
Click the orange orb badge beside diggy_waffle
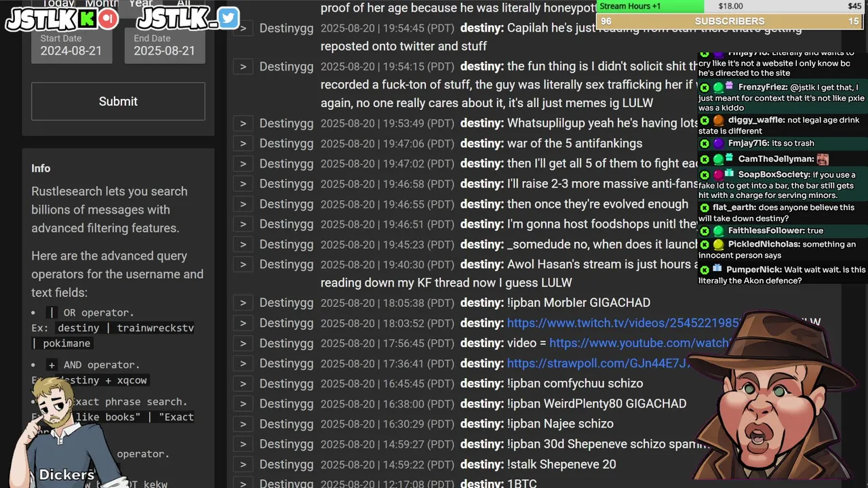click(x=718, y=120)
